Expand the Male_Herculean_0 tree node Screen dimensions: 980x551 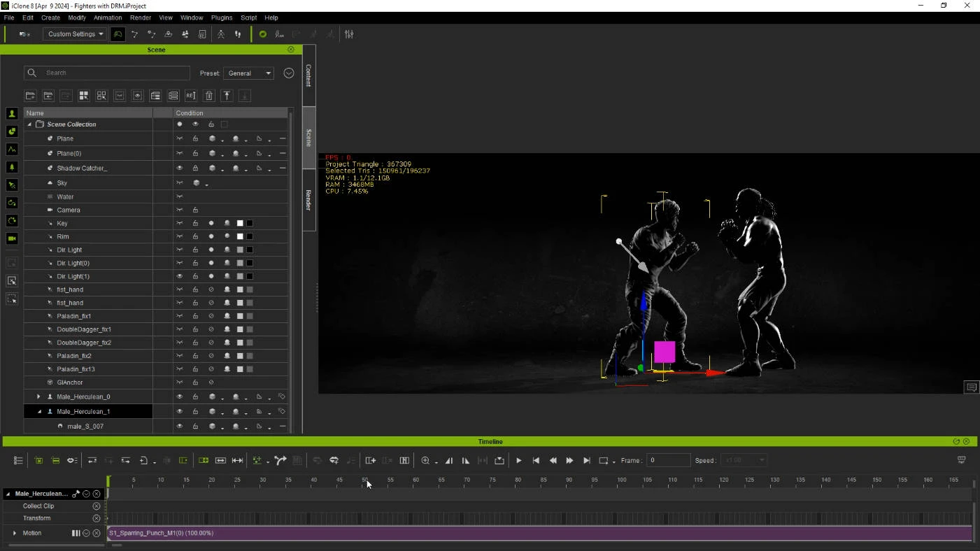point(38,396)
